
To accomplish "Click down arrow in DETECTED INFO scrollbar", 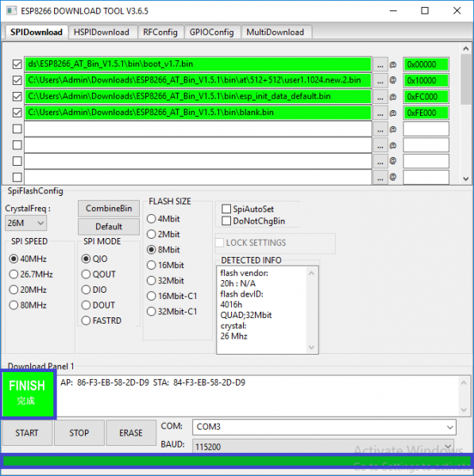I will (x=311, y=347).
